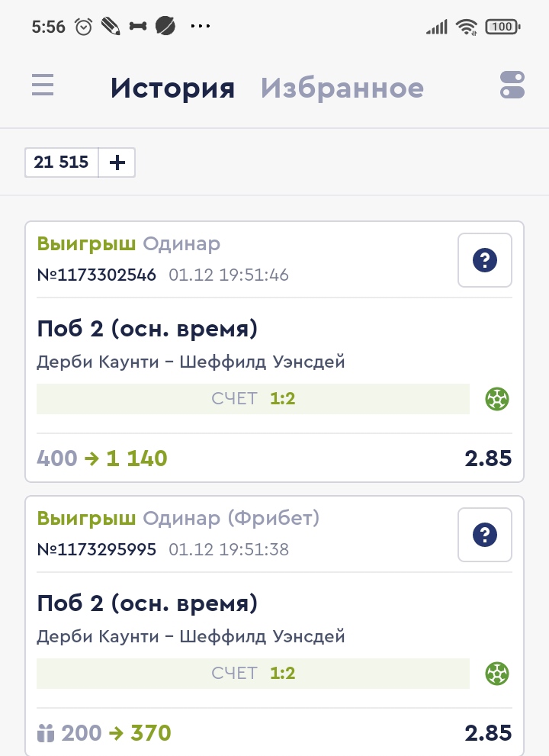Viewport: 549px width, 756px height.
Task: Tap bet number №1173302546
Action: (97, 275)
